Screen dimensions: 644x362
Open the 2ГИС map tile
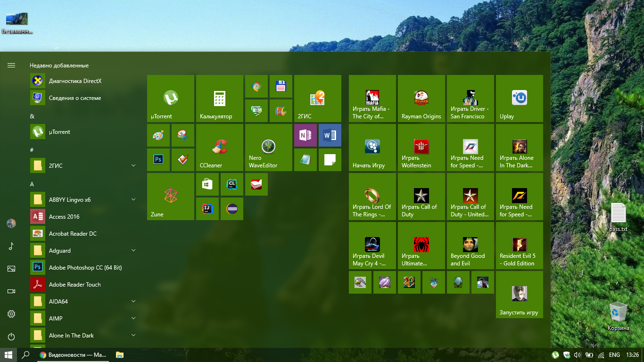[x=318, y=99]
